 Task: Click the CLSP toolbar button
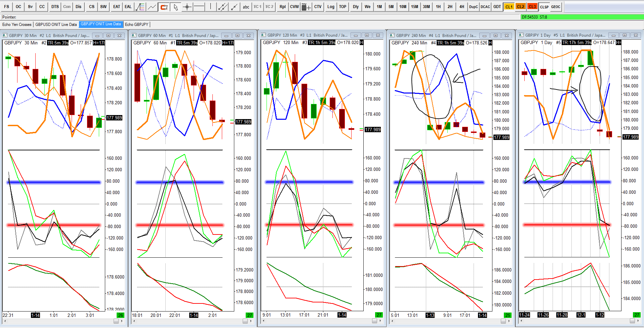(544, 7)
